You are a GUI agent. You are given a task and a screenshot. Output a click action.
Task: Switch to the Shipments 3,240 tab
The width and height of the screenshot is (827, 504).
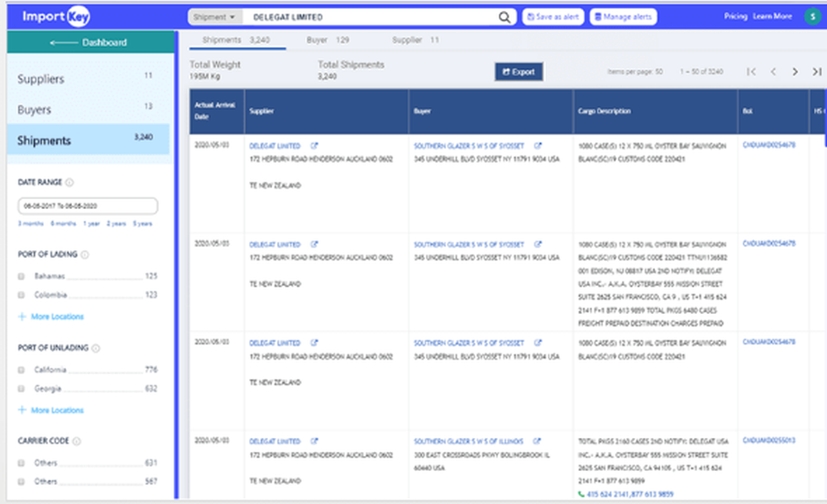237,40
